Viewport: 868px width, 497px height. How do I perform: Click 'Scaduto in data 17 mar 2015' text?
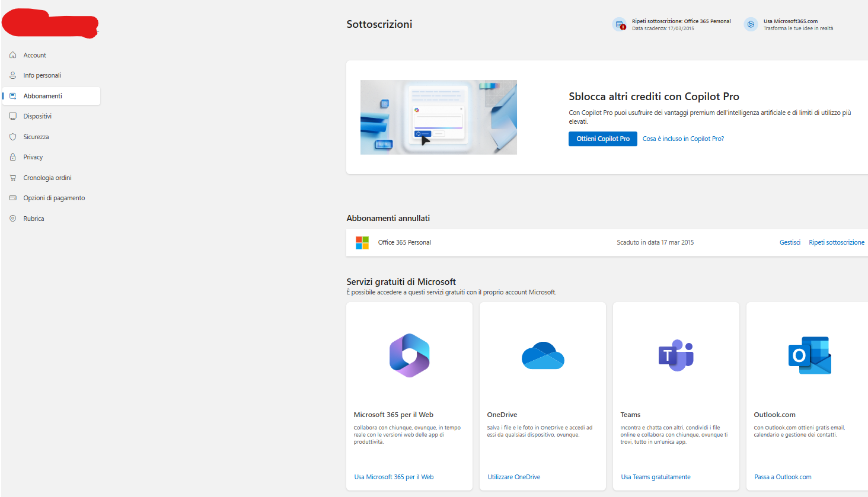[655, 242]
